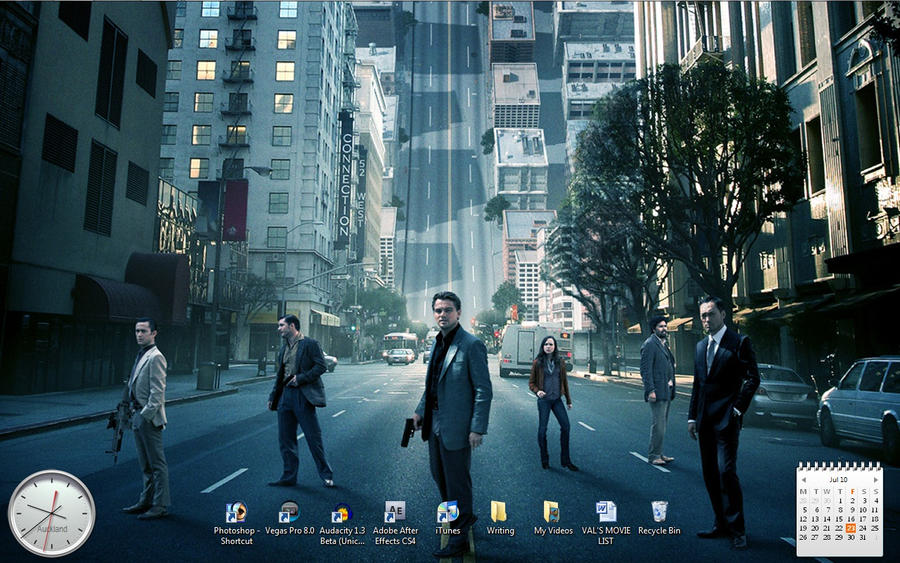Go to next month in calendar gadget

pos(876,480)
